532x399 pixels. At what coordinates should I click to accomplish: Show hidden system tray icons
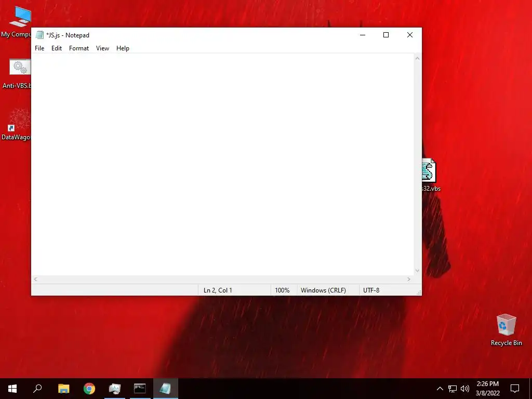(x=440, y=389)
